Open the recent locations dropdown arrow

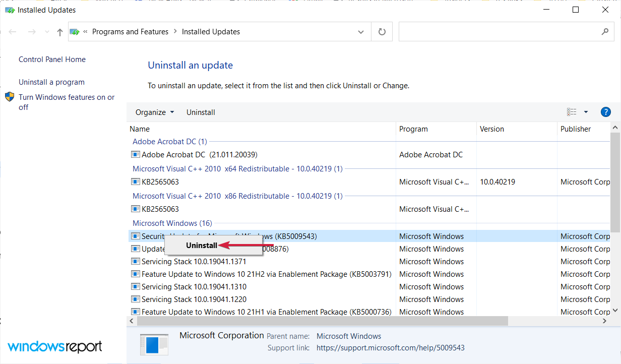pos(47,32)
